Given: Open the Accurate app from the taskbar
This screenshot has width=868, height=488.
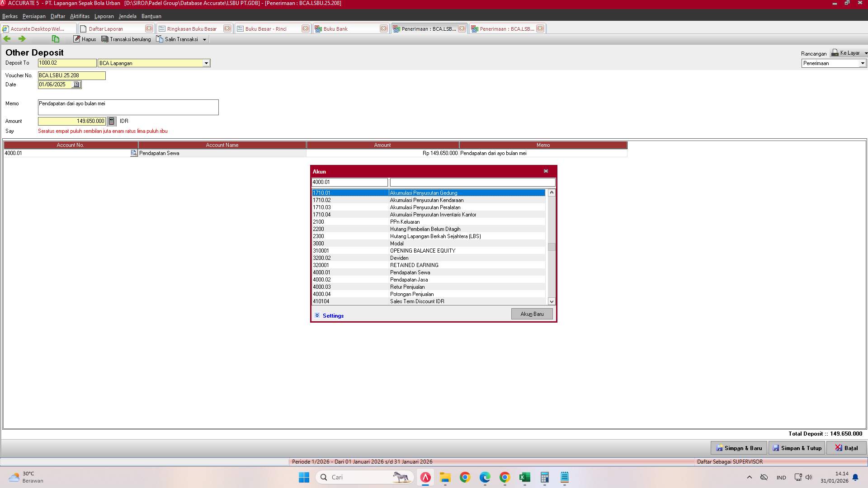Looking at the screenshot, I should point(425,477).
